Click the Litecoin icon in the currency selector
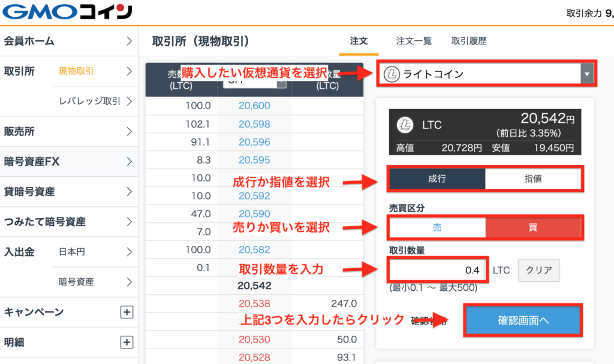The image size is (614, 364). tap(391, 74)
